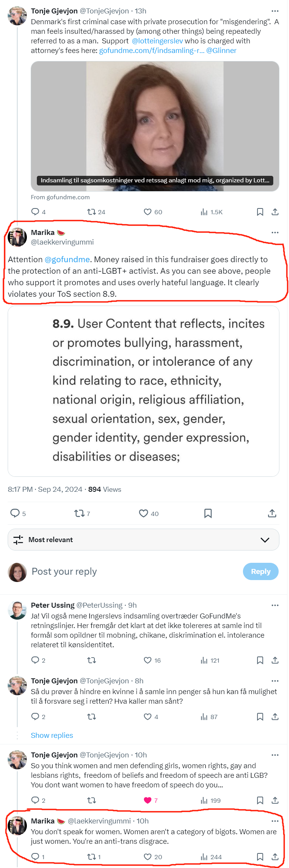Image resolution: width=289 pixels, height=868 pixels.
Task: Bookmark Marika's main post
Action: coord(208,513)
